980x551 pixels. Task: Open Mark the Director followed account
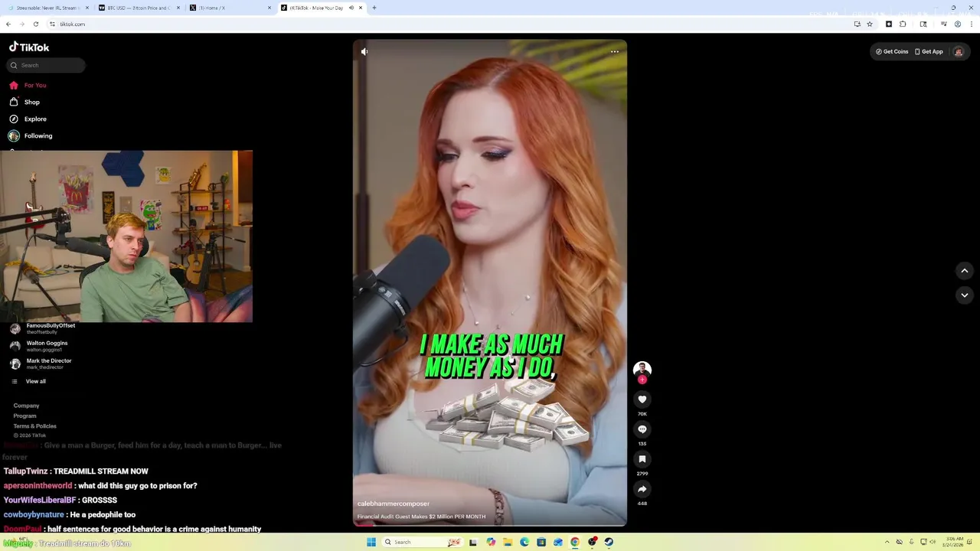(x=41, y=364)
